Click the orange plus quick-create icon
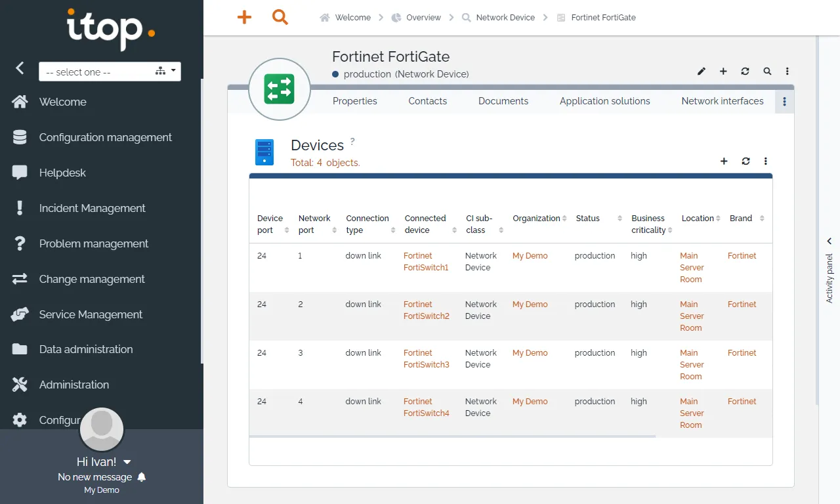This screenshot has height=504, width=840. 244,17
